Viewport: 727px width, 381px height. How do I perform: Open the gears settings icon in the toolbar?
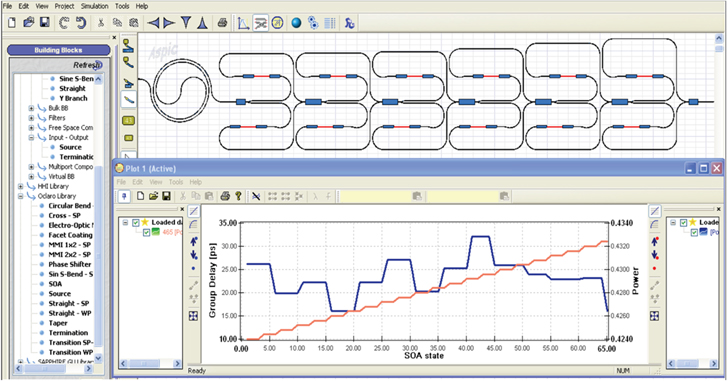(313, 23)
